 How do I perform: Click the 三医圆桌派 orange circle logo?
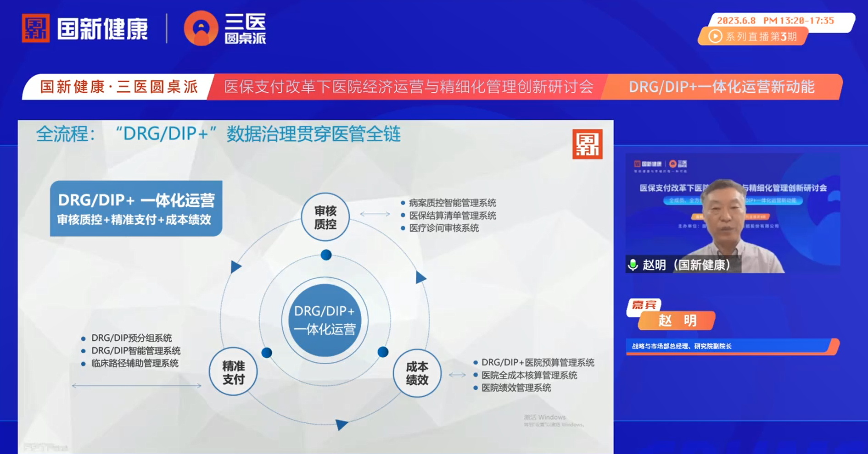point(201,28)
